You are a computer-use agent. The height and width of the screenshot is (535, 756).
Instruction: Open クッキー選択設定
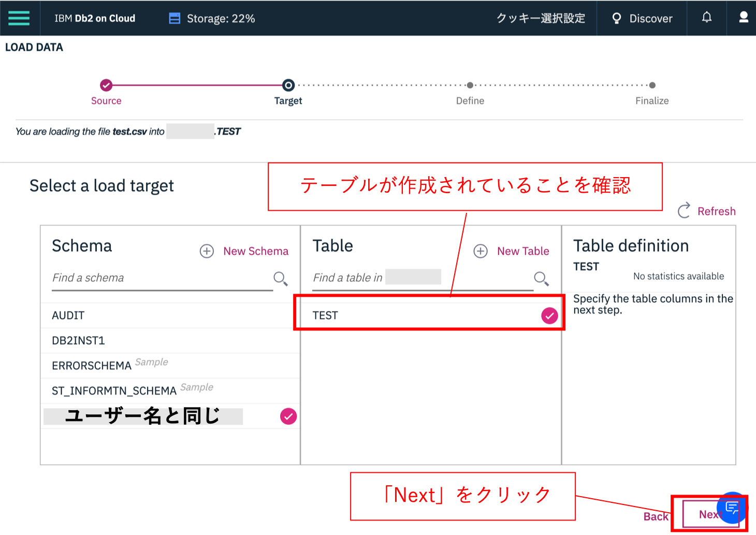click(x=540, y=18)
